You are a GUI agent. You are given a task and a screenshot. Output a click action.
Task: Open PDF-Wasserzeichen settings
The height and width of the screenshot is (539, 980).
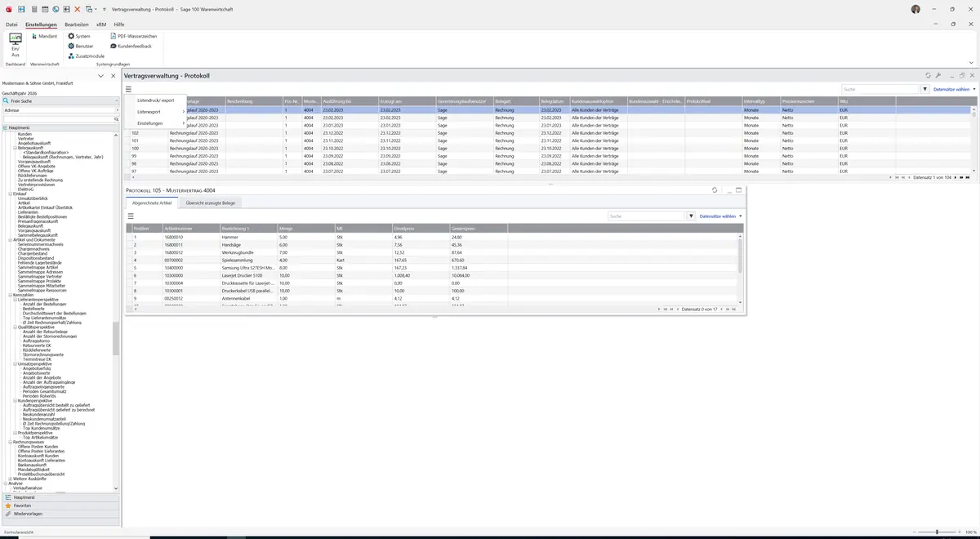point(134,37)
